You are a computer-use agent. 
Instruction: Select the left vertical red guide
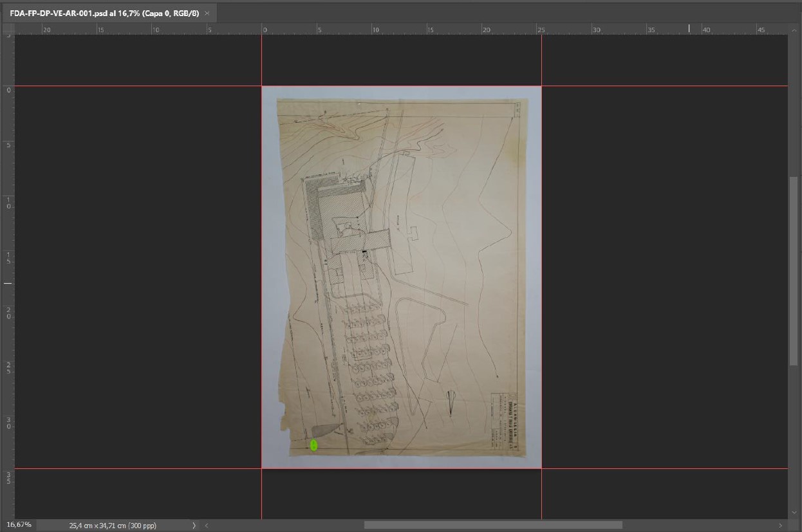pyautogui.click(x=261, y=58)
